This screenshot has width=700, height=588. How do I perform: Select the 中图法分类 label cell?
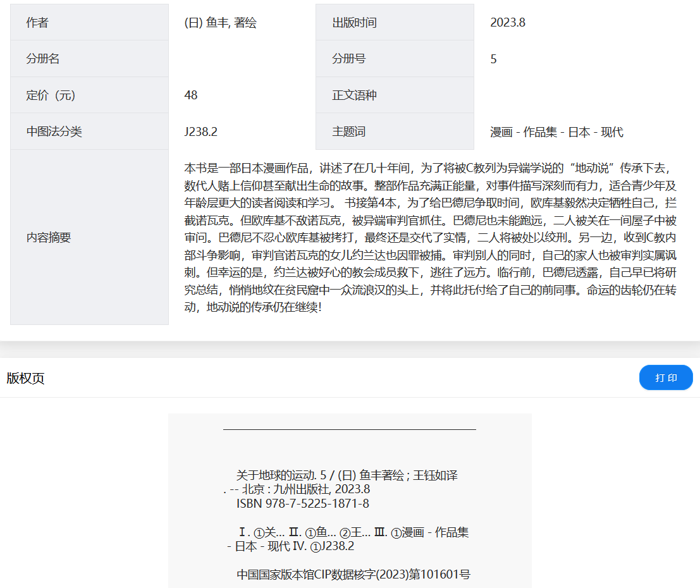pyautogui.click(x=89, y=132)
